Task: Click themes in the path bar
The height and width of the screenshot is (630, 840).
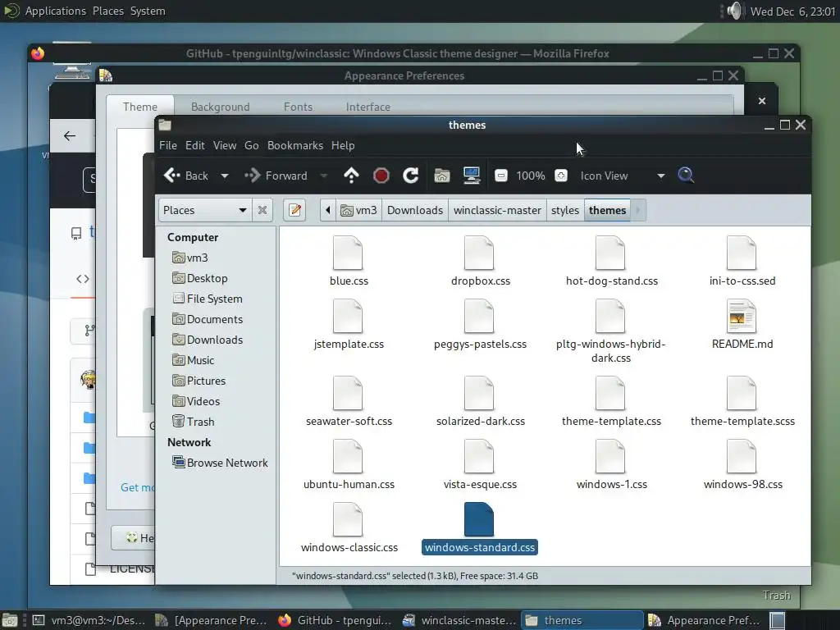Action: [607, 210]
